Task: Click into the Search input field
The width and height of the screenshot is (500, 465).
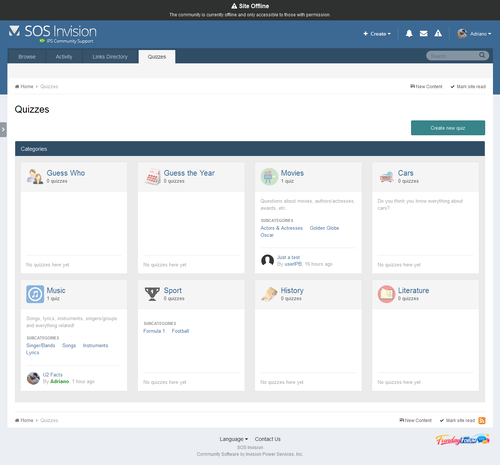Action: [453, 56]
